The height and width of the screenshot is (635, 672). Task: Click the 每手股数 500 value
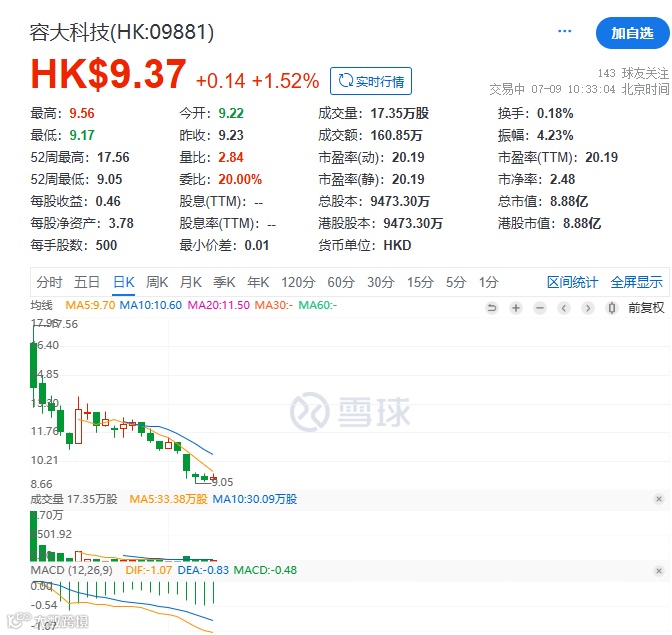[106, 246]
